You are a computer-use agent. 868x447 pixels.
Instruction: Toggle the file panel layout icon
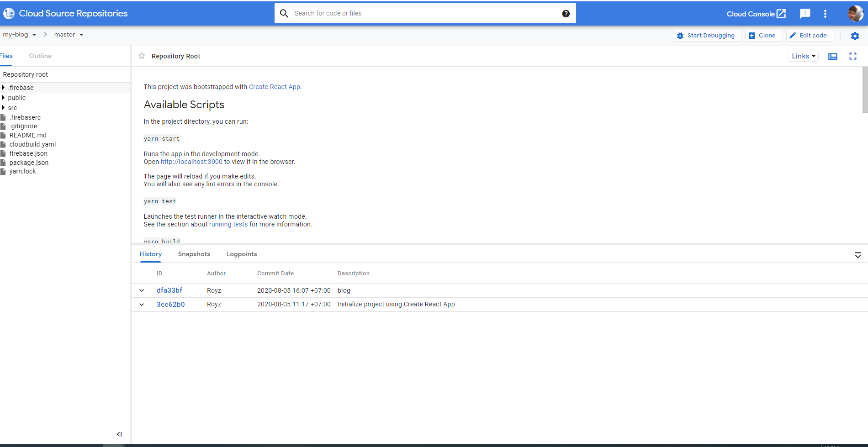tap(833, 56)
